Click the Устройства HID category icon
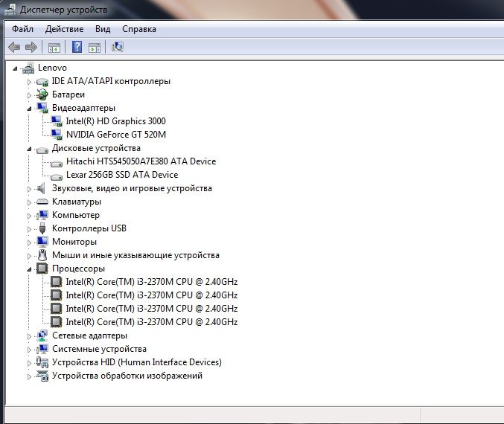This screenshot has height=424, width=504. click(x=42, y=362)
